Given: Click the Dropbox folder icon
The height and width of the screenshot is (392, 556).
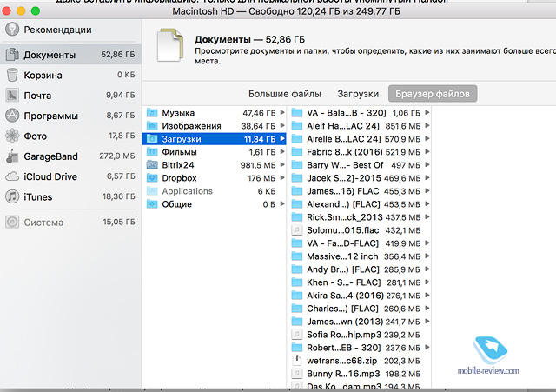Looking at the screenshot, I should (152, 178).
